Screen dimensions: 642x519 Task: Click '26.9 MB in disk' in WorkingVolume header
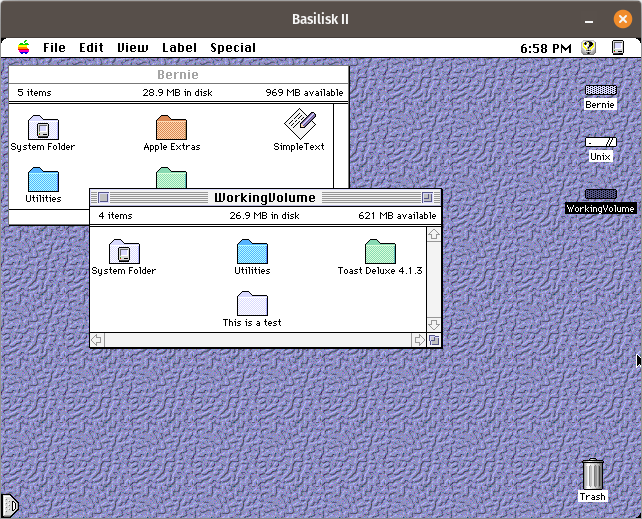click(x=264, y=216)
